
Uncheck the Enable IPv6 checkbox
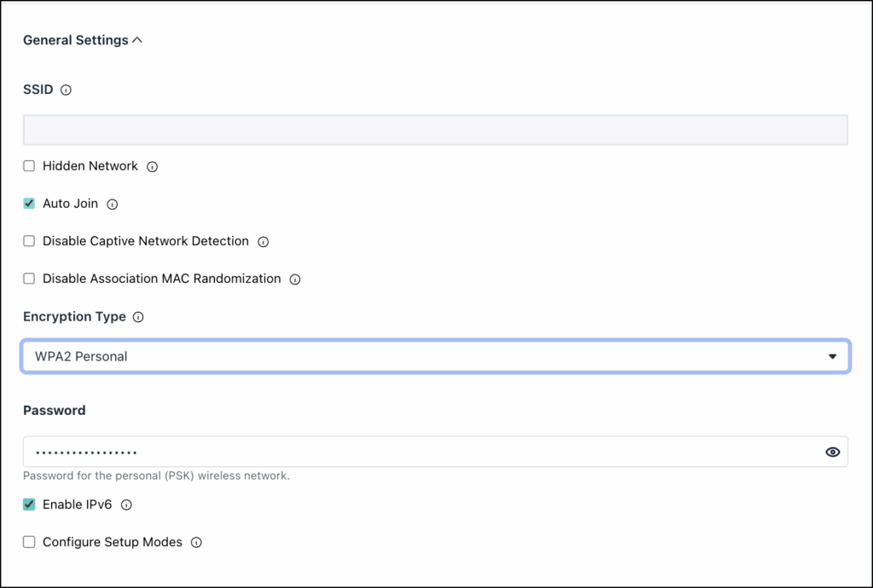29,504
